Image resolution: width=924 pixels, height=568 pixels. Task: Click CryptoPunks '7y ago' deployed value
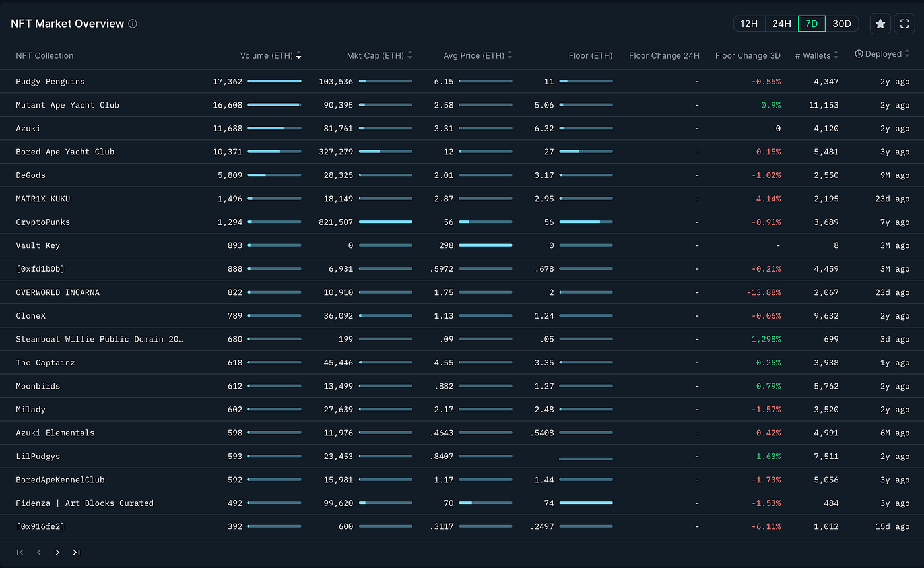[895, 222]
